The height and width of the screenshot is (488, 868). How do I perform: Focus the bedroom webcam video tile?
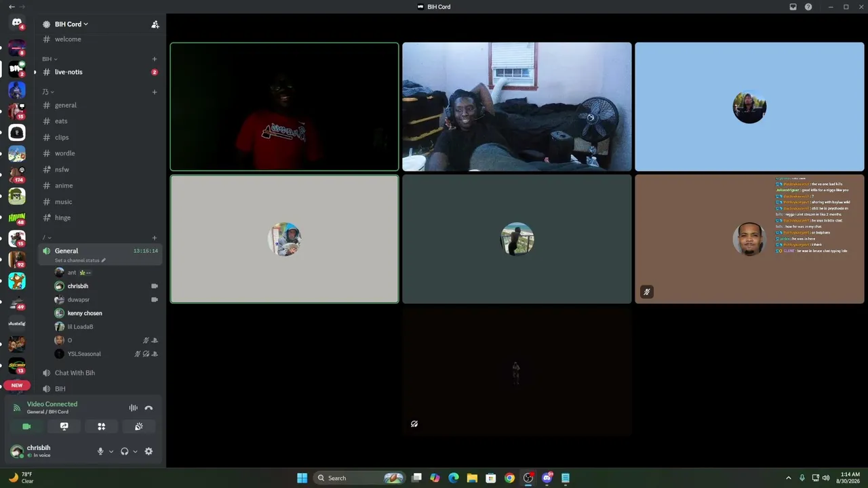coord(517,106)
